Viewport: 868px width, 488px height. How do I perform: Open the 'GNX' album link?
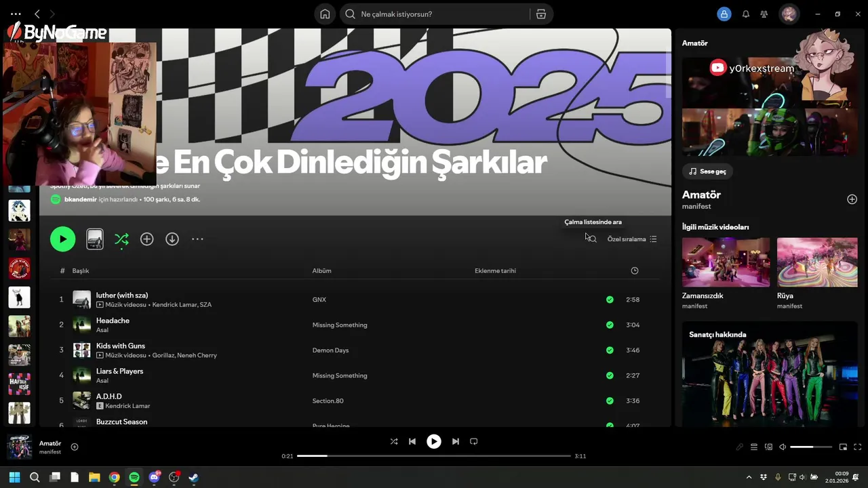tap(319, 300)
